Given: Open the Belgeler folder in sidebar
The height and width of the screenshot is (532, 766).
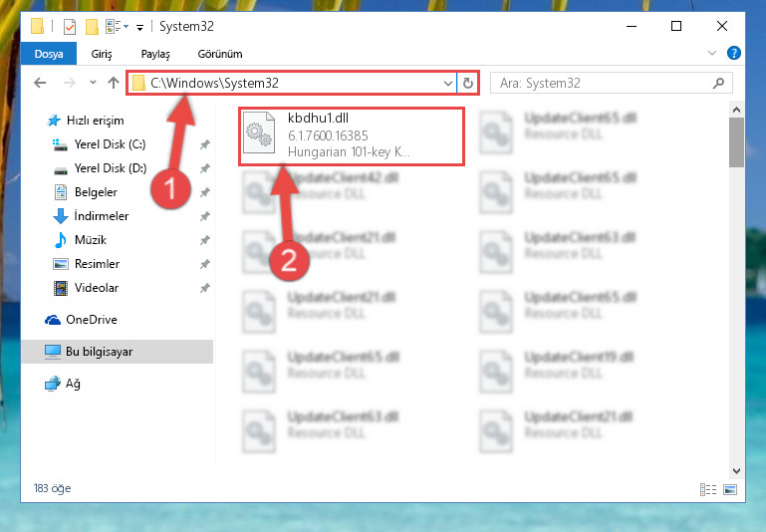Looking at the screenshot, I should tap(86, 192).
